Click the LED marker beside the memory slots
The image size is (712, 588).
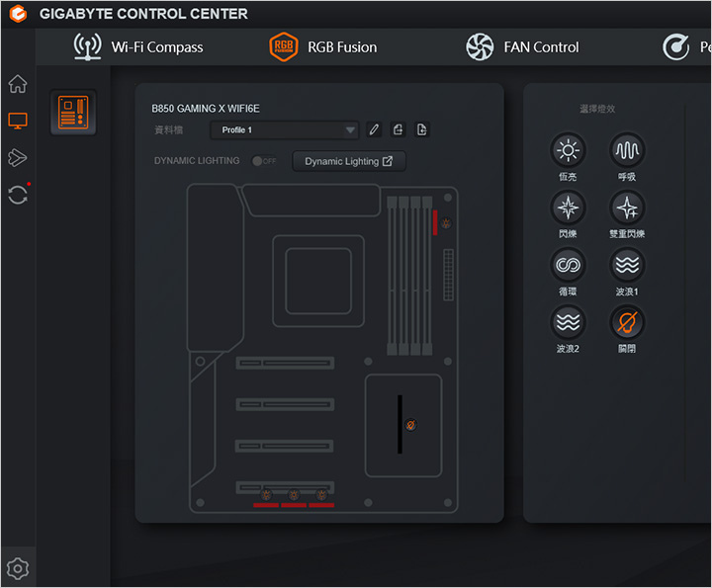(x=446, y=223)
